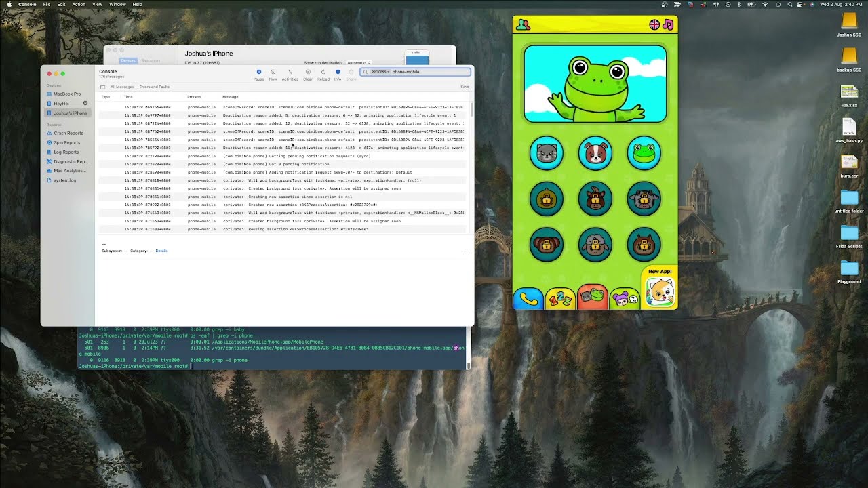Image resolution: width=868 pixels, height=488 pixels.
Task: Open the animals tab with cat and frog
Action: click(x=593, y=297)
